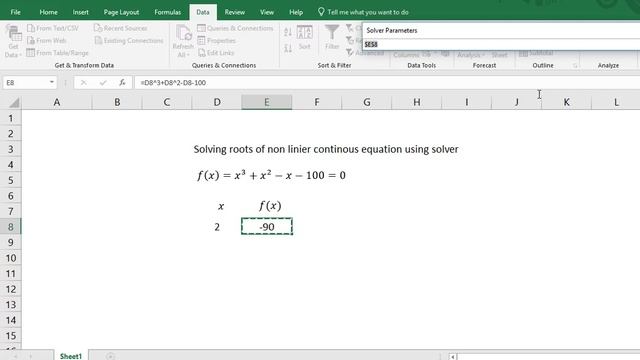Click the horizontal scrollbar left arrow
The image size is (640, 360).
(x=453, y=357)
